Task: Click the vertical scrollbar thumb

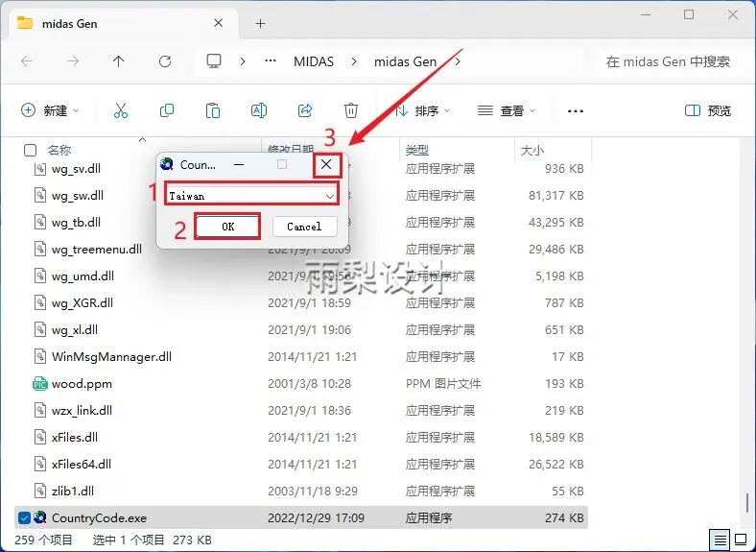Action: [x=747, y=502]
